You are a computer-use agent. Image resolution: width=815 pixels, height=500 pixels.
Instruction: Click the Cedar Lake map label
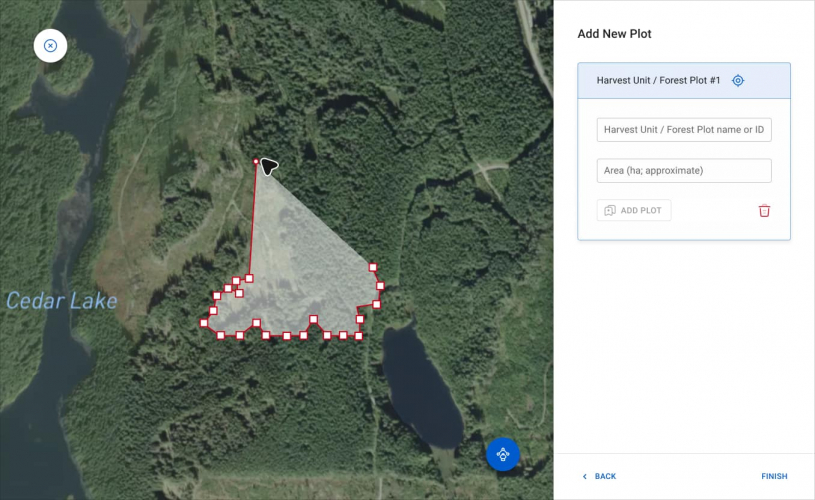coord(62,301)
